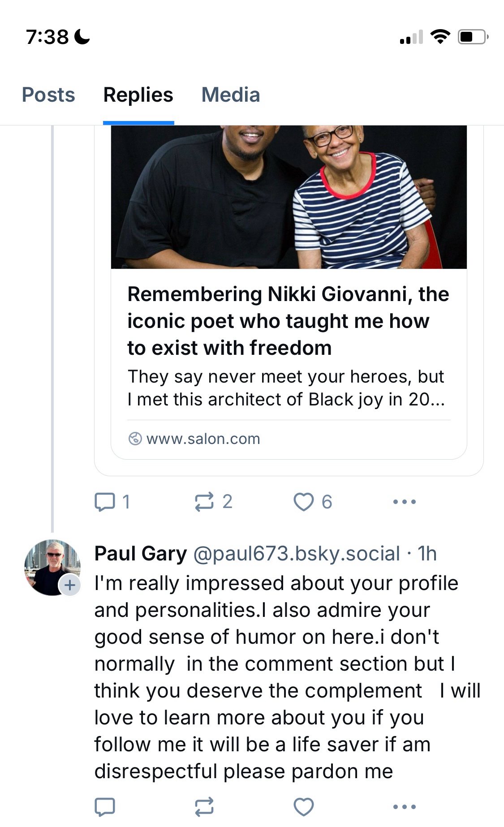The height and width of the screenshot is (827, 504).
Task: Open the Remembering Nikki Giovanni article headline
Action: coord(288,321)
